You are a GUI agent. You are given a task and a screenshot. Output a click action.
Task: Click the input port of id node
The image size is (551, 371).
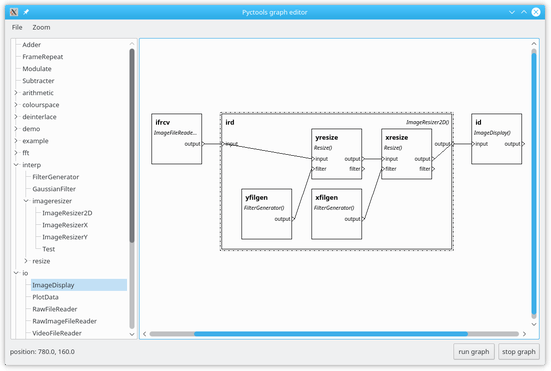coord(473,144)
